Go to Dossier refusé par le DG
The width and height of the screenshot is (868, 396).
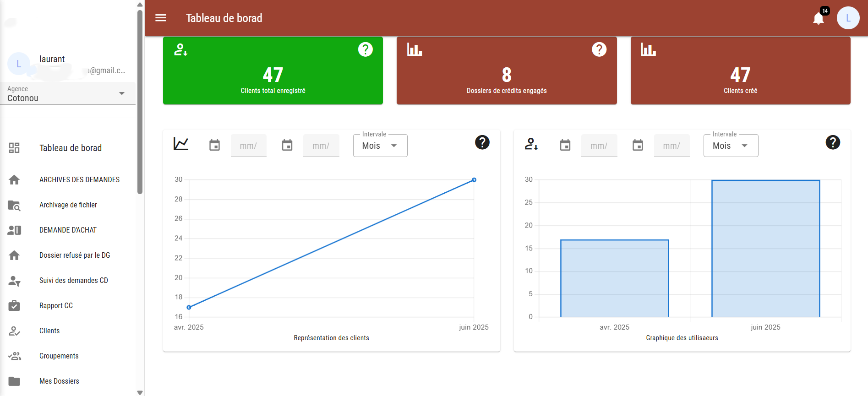point(68,255)
